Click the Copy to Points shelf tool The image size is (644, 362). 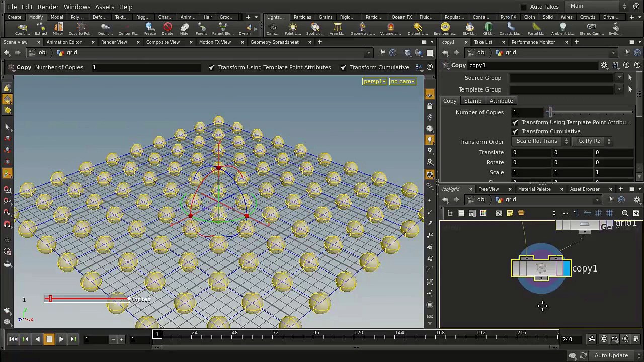pos(80,29)
